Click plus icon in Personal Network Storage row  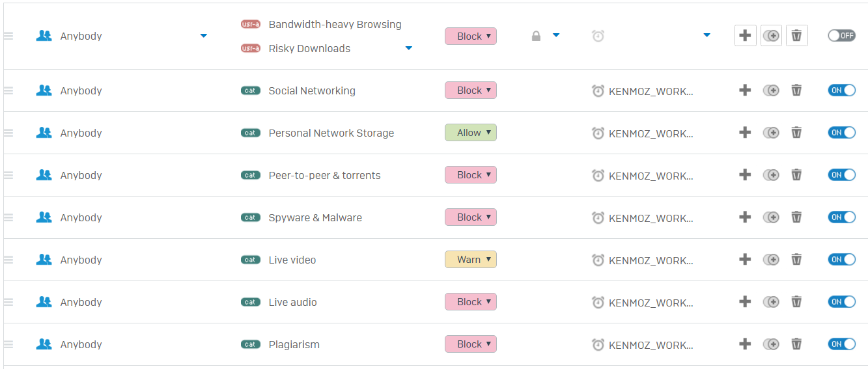(x=745, y=133)
